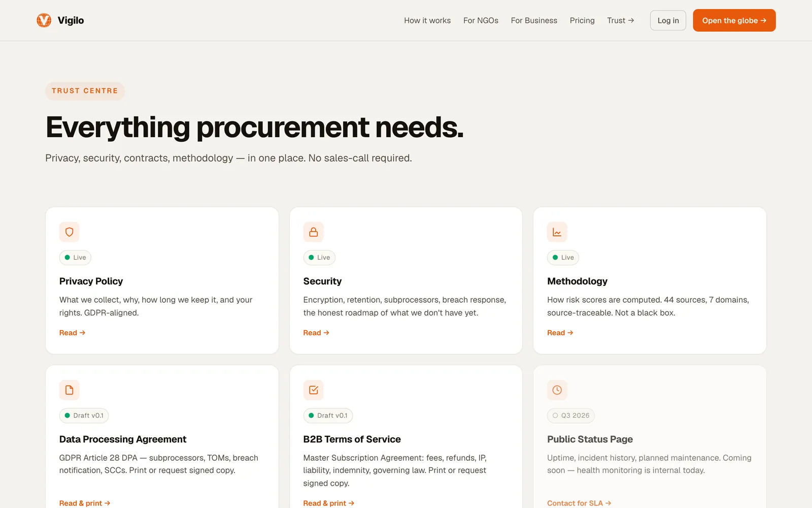
Task: Click Draft v0.1 badge on B2B Terms
Action: coord(328,416)
